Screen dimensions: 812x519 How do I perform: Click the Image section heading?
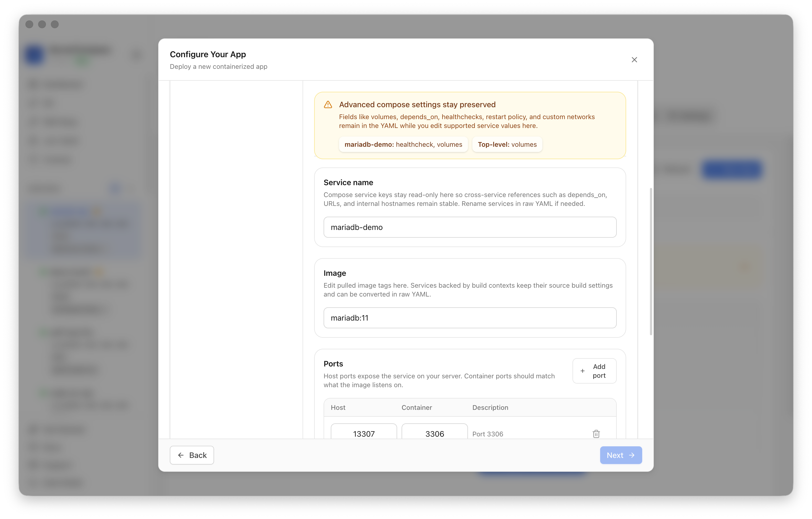pos(335,273)
